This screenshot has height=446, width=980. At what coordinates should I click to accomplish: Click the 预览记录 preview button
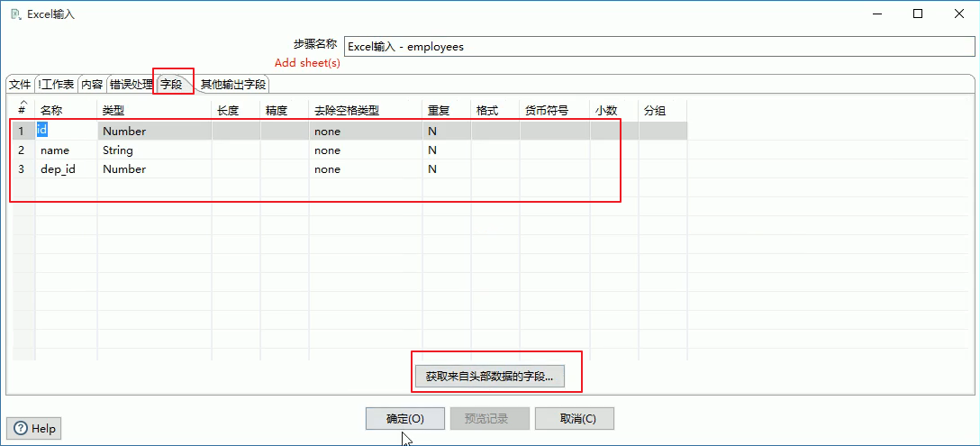click(490, 419)
